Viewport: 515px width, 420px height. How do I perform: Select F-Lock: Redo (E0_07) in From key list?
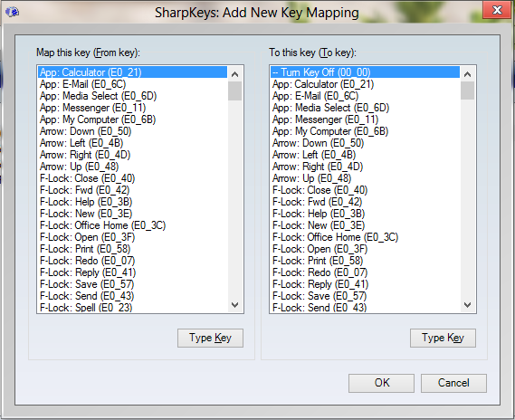(x=133, y=261)
